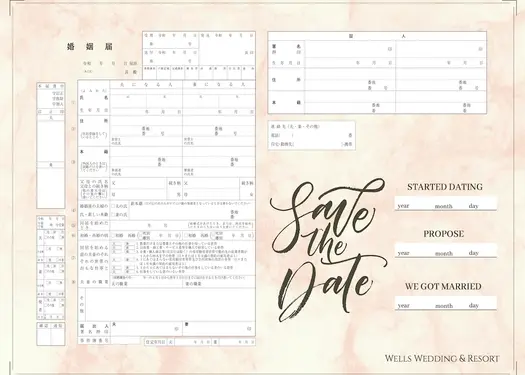
Task: Click the STARTED DATING heading
Action: (445, 187)
